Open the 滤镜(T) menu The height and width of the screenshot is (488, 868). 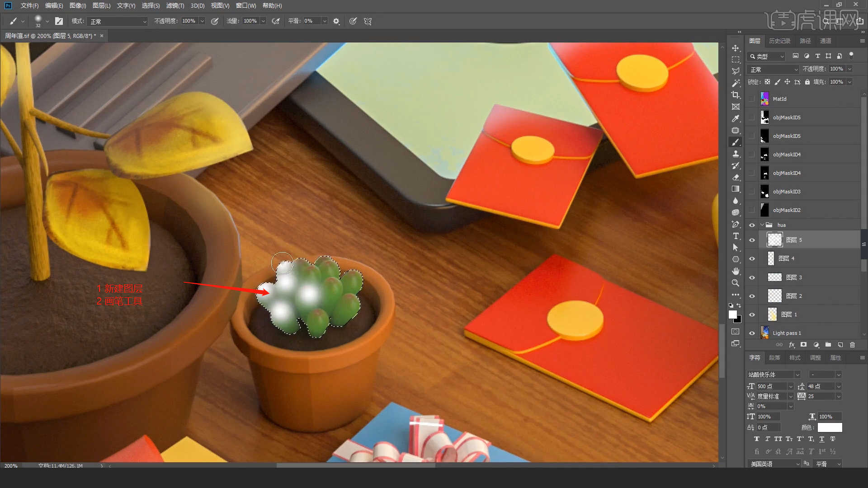tap(175, 5)
